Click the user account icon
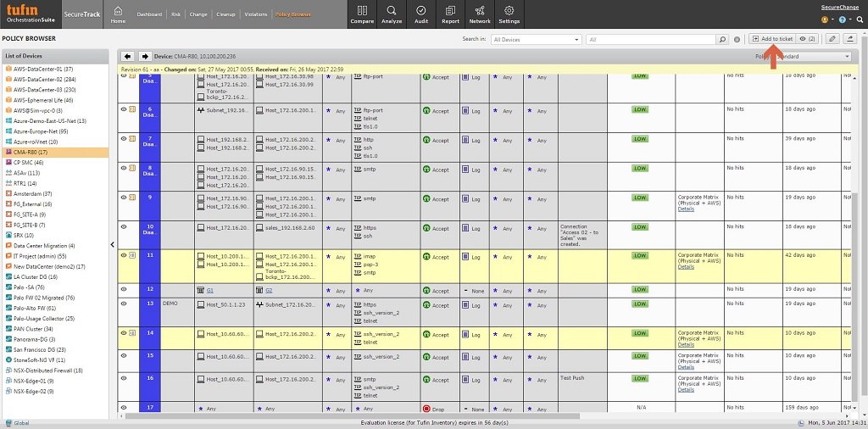 click(825, 19)
